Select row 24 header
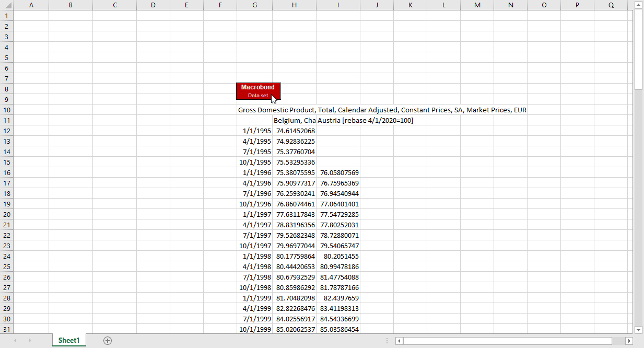Image resolution: width=644 pixels, height=348 pixels. 6,256
